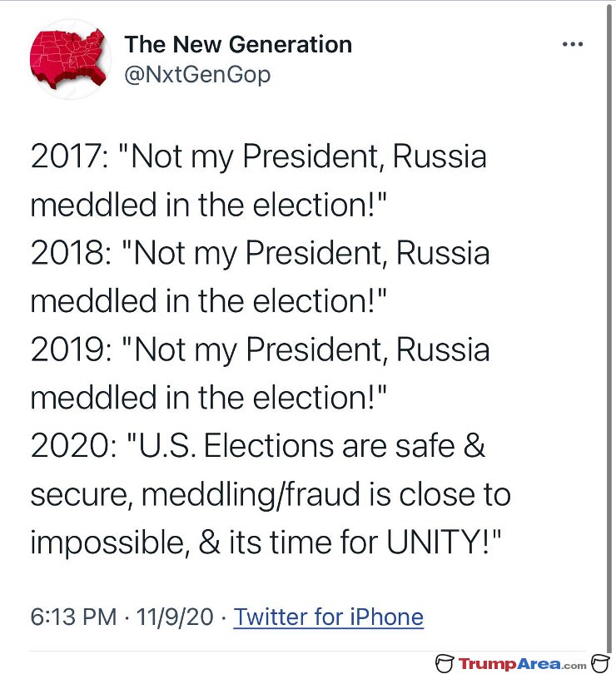Click "meddled in the election!" under 2019 line
The height and width of the screenshot is (674, 616).
[x=209, y=397]
